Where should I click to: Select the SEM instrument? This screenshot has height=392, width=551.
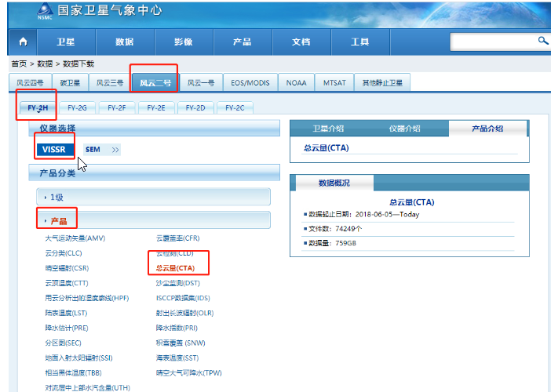click(x=92, y=149)
